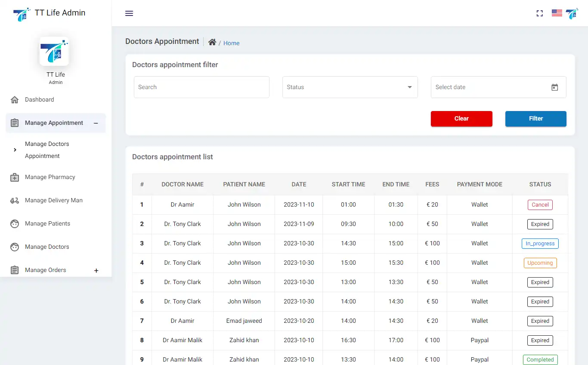The image size is (588, 365).
Task: Click the profile logo in top bar
Action: pos(572,13)
